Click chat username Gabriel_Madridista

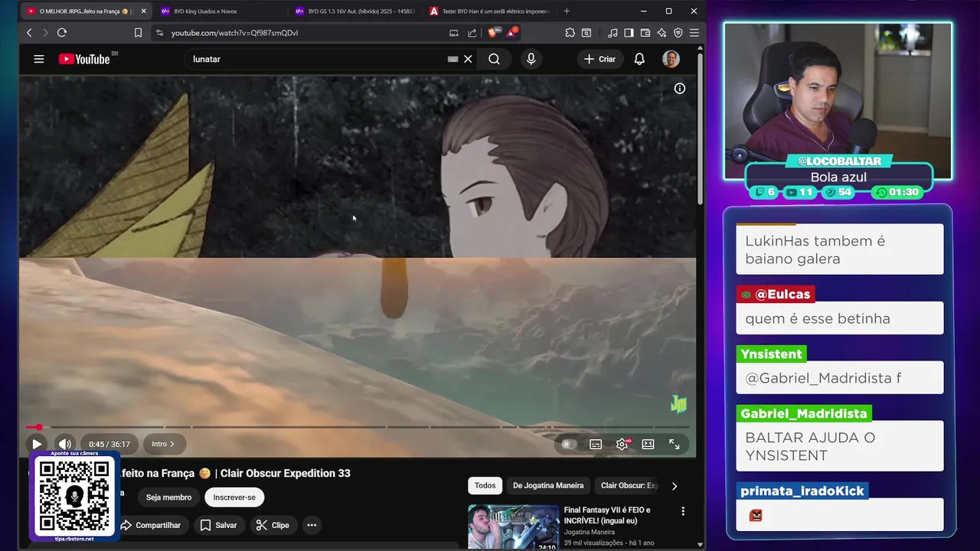[804, 413]
